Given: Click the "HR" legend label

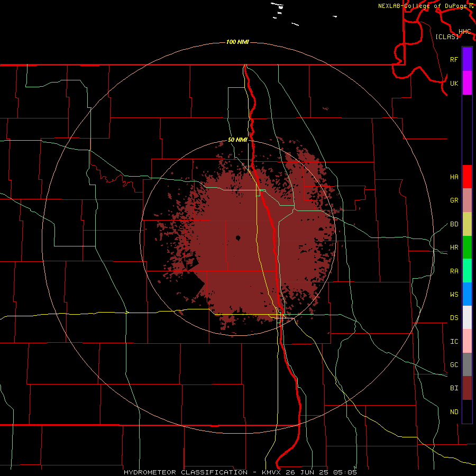Looking at the screenshot, I should [x=454, y=248].
